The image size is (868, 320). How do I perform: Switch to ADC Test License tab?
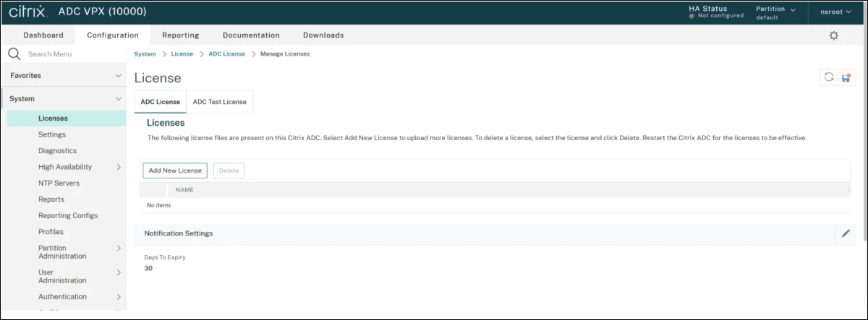[219, 102]
